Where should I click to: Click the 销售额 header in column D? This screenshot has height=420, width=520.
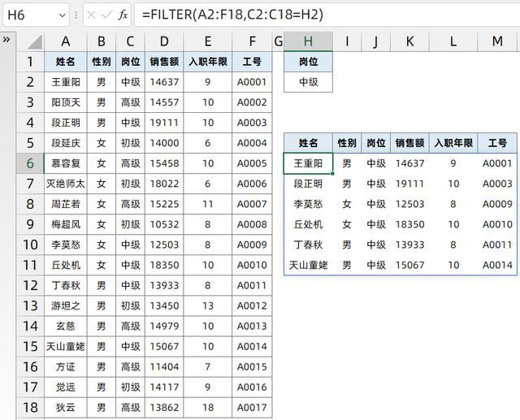point(165,62)
